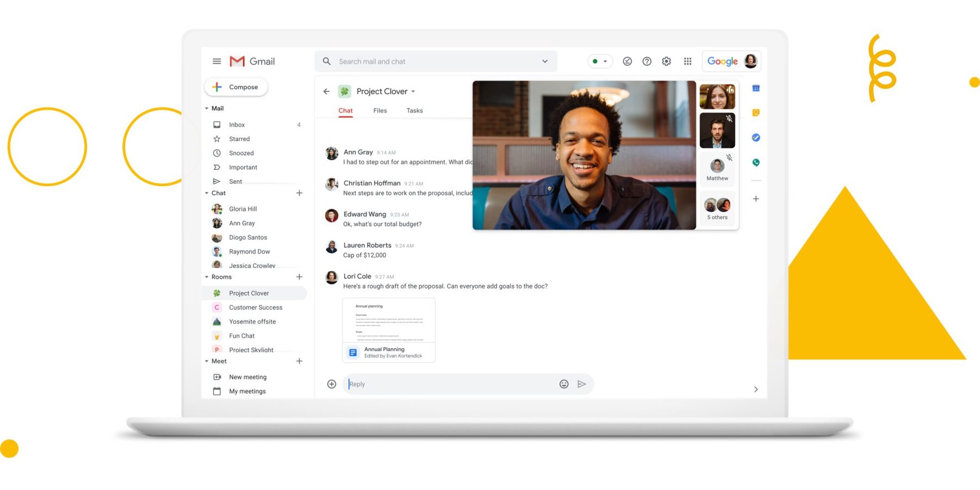980x490 pixels.
Task: Collapse the Rooms section in the sidebar
Action: [x=206, y=277]
